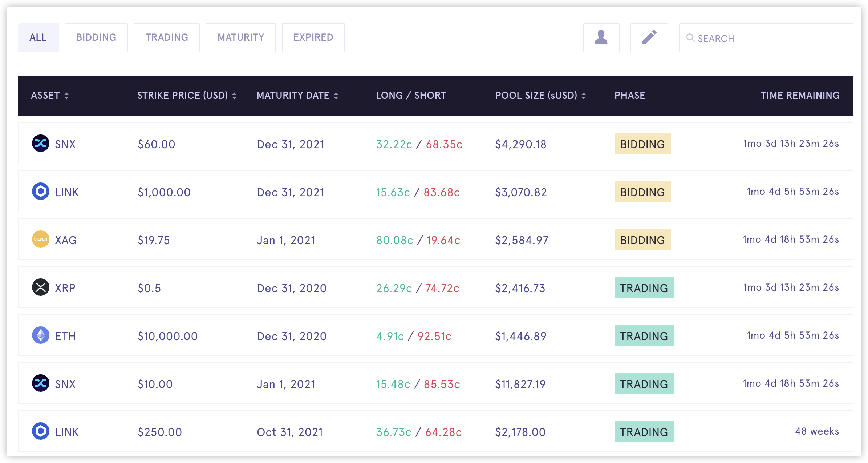Click long price 80.08c
This screenshot has width=868, height=463.
[394, 240]
